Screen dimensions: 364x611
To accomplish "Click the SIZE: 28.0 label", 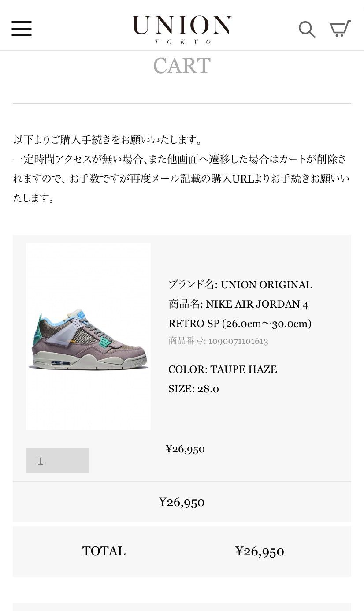I will tap(193, 389).
